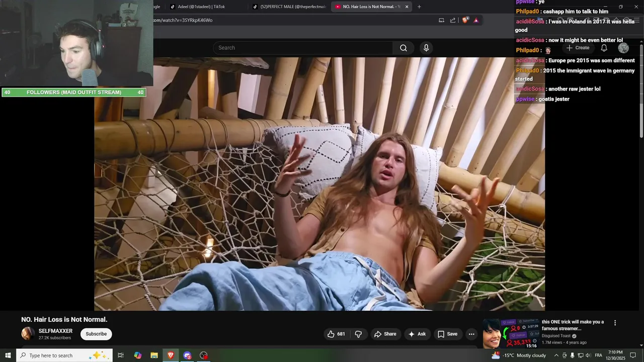The image size is (644, 362).
Task: Open File Explorer from the taskbar
Action: [154, 355]
